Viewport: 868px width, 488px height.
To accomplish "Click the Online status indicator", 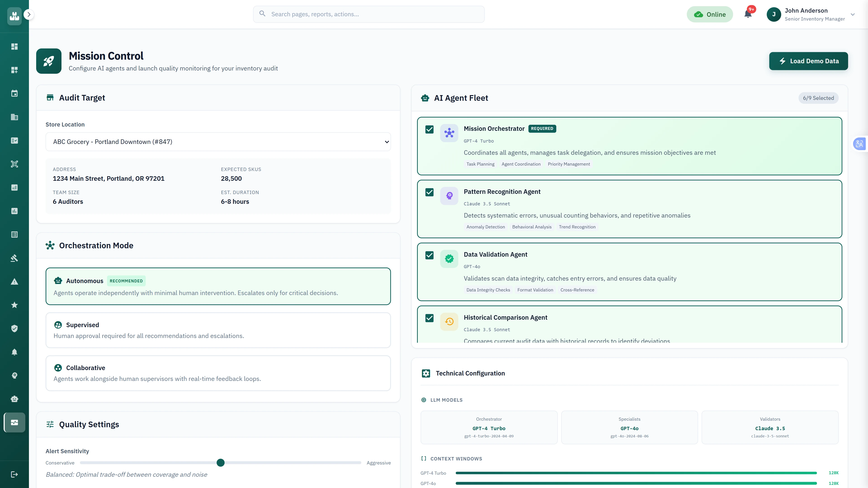I will pyautogui.click(x=710, y=14).
